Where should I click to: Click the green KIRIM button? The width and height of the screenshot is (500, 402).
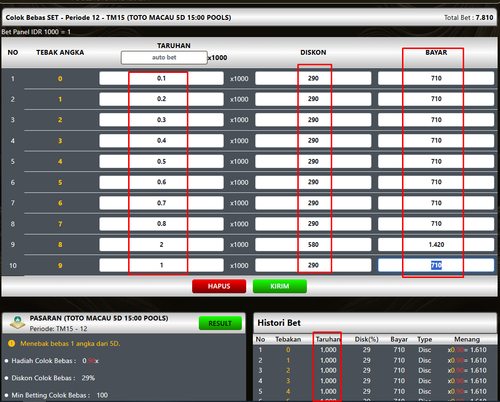(x=280, y=286)
